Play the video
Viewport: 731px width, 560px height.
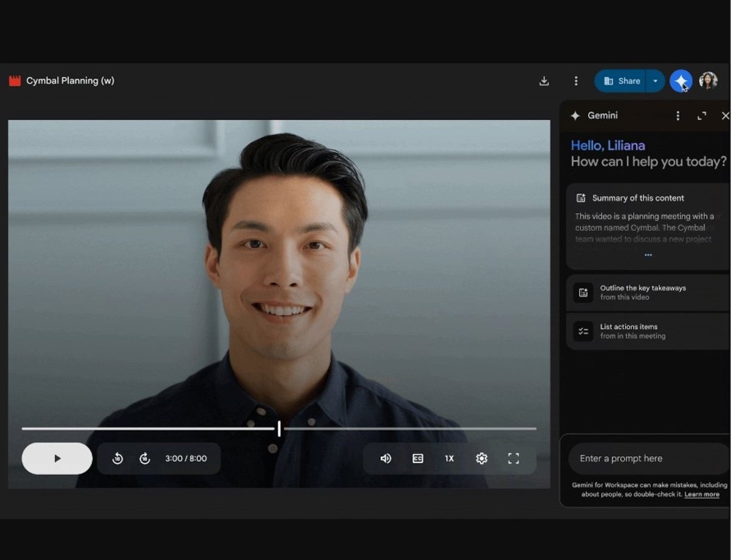pos(57,459)
